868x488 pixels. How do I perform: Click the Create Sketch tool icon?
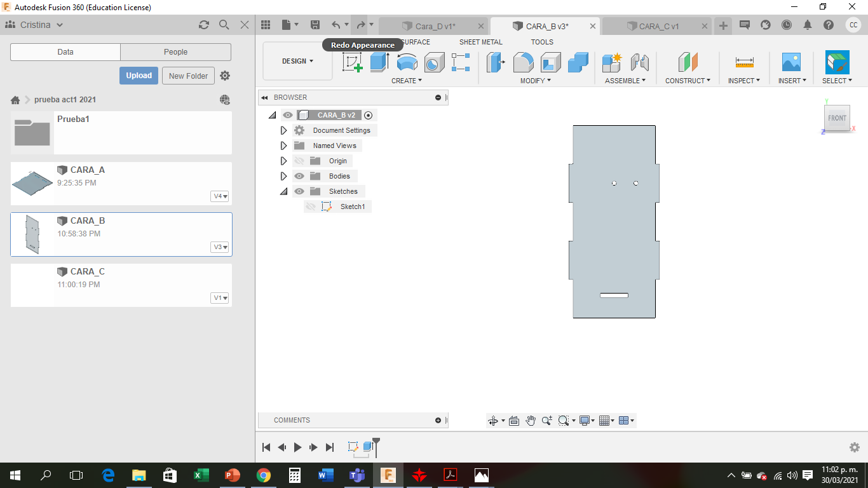pyautogui.click(x=353, y=62)
